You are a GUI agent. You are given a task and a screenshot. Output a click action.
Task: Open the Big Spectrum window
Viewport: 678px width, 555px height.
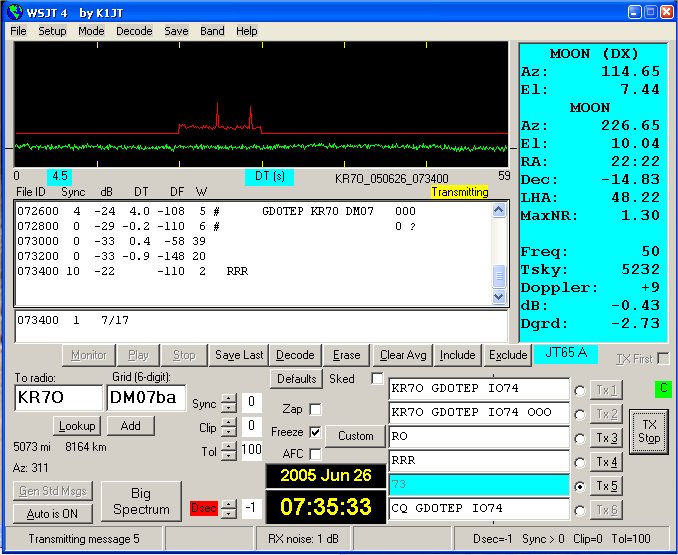(x=141, y=502)
